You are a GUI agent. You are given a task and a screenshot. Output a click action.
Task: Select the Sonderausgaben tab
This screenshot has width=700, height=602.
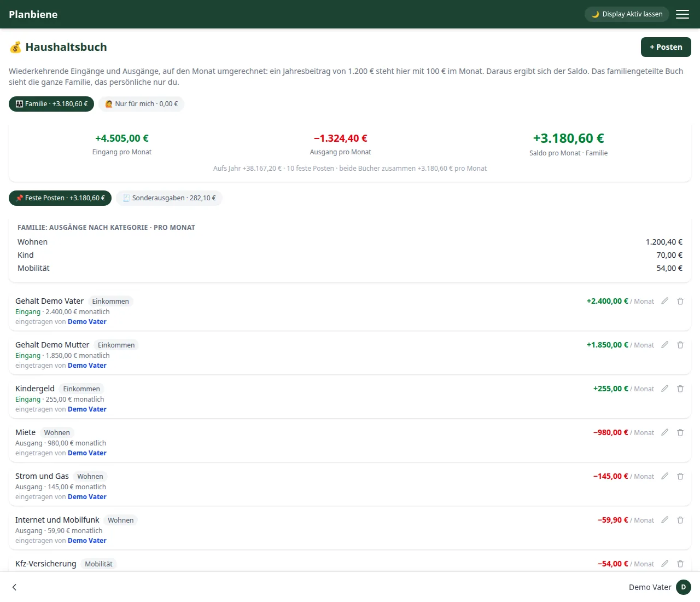(x=169, y=198)
